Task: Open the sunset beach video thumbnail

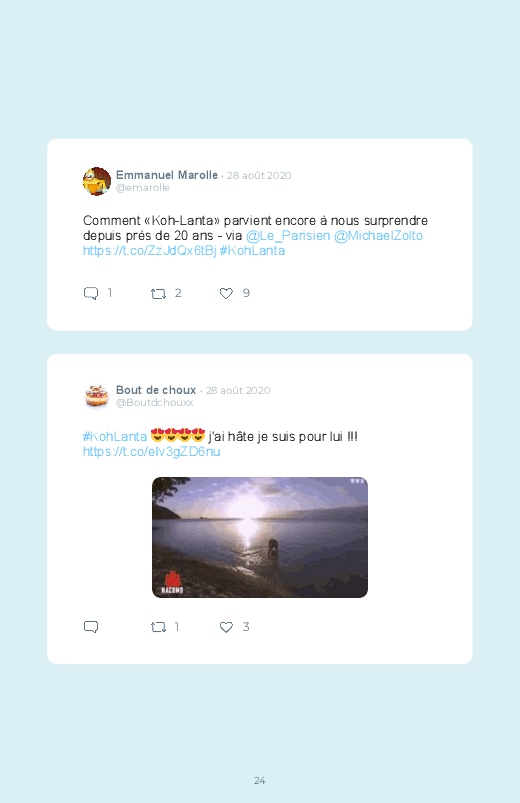Action: click(x=260, y=537)
